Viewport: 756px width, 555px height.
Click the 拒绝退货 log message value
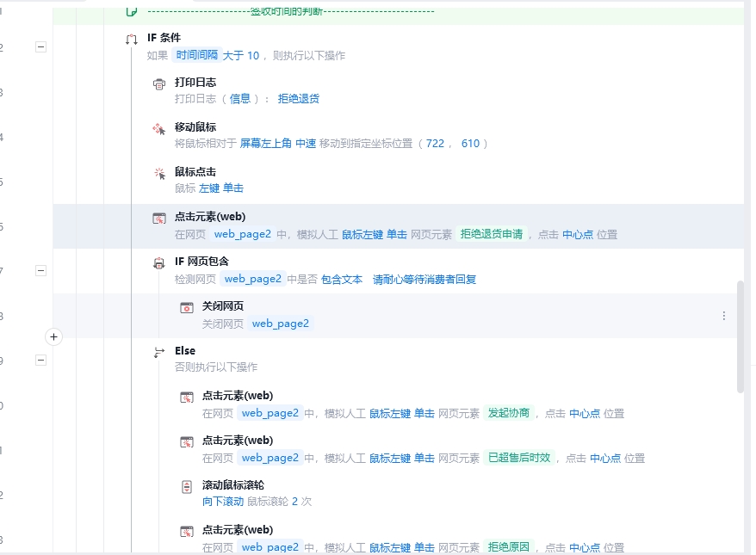(299, 99)
